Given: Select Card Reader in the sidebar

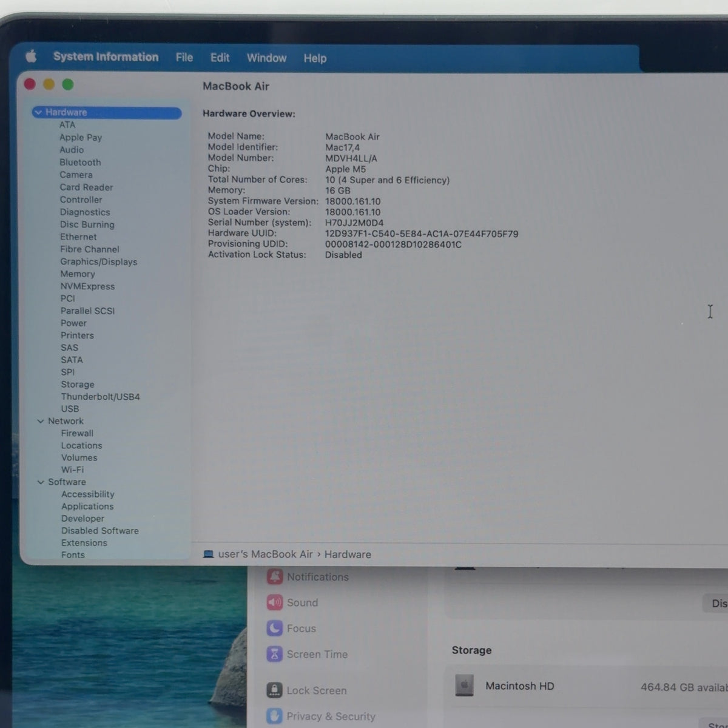Looking at the screenshot, I should 86,187.
